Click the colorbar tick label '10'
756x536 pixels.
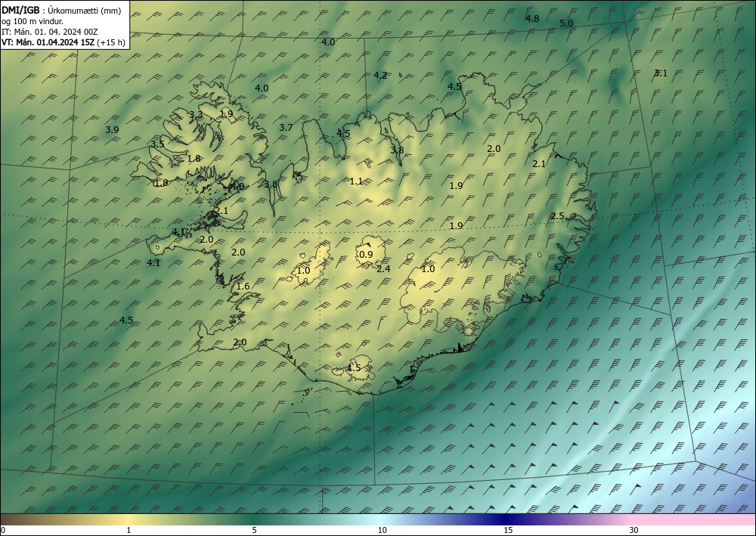pos(382,531)
